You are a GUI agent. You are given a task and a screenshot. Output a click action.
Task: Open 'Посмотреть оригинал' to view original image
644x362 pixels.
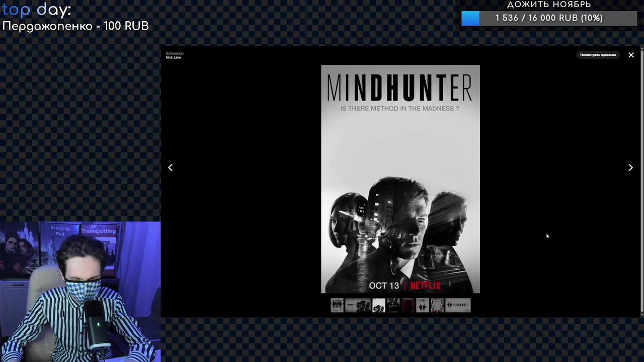coord(598,55)
